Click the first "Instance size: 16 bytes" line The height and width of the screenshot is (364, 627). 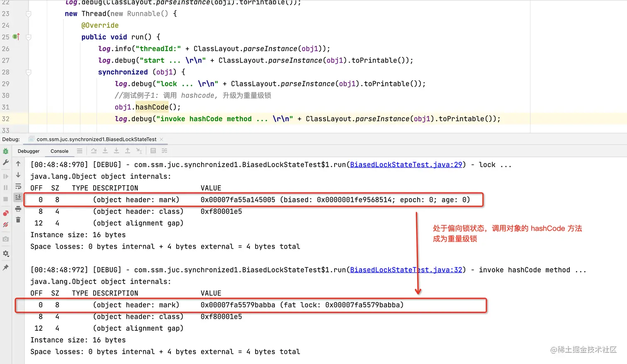[x=78, y=235]
